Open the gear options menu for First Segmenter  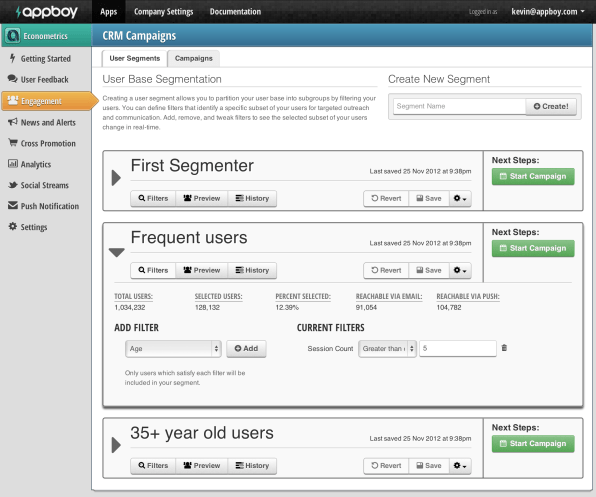coord(460,198)
